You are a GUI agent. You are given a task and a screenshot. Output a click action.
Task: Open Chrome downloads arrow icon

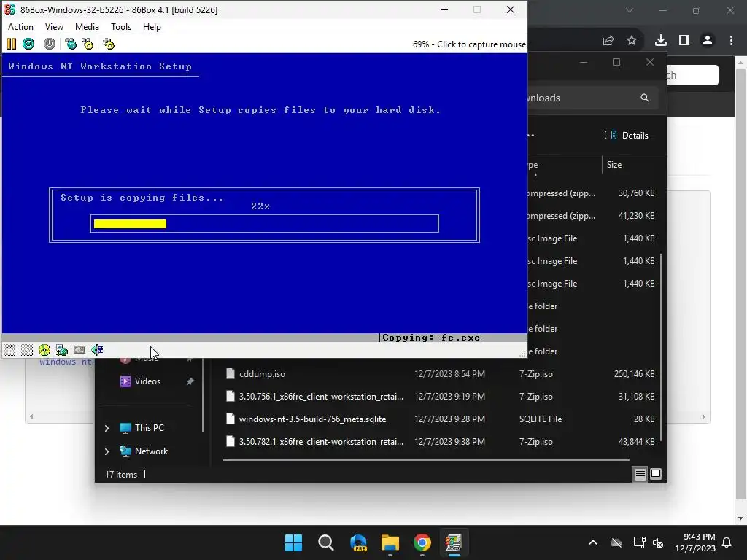click(x=661, y=41)
